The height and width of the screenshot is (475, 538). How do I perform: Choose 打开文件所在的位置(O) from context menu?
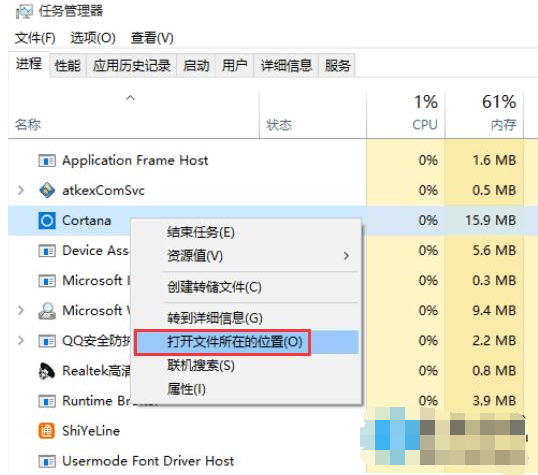click(235, 342)
